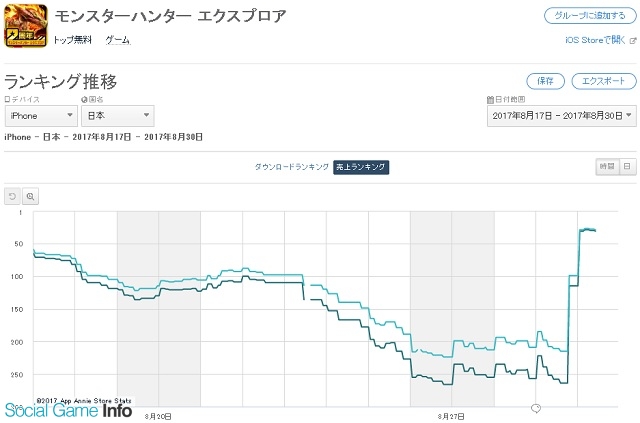Click the external-link icon beside iOS Store
This screenshot has height=423, width=640.
click(632, 40)
